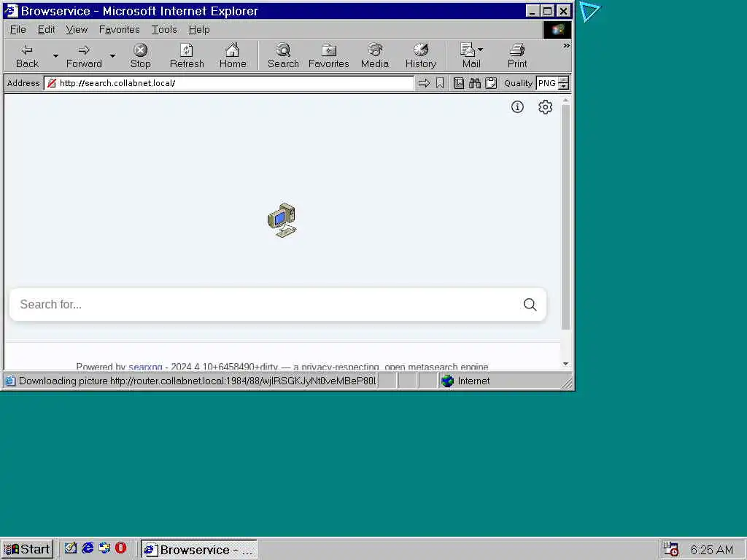Screen dimensions: 747x560
Task: Click the system tray scheduler icon
Action: click(x=671, y=549)
